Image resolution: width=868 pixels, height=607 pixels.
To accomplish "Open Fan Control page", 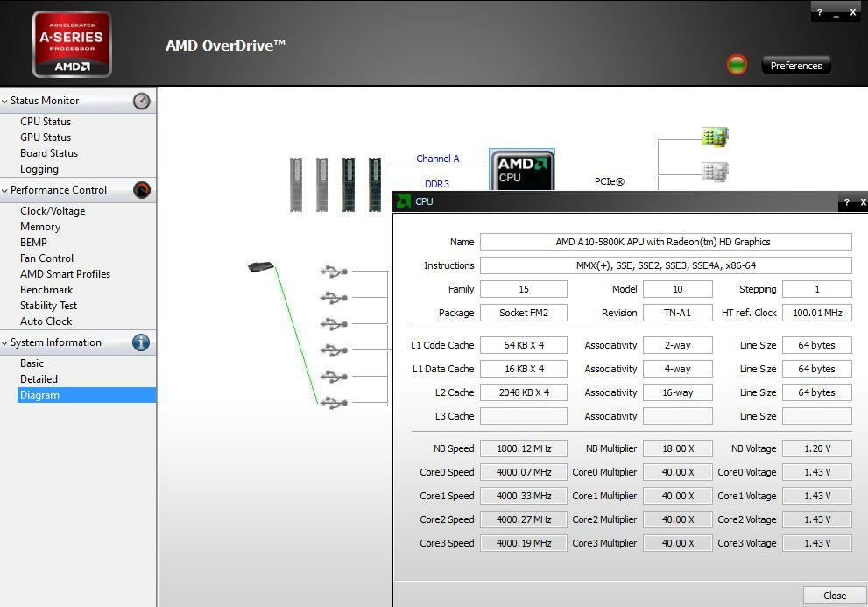I will click(46, 258).
